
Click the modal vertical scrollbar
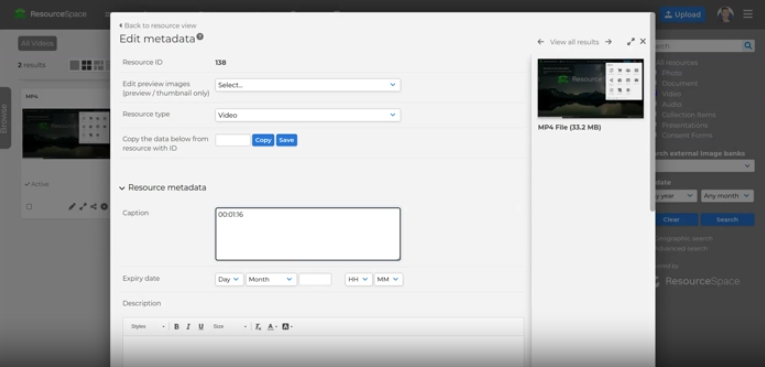652,112
